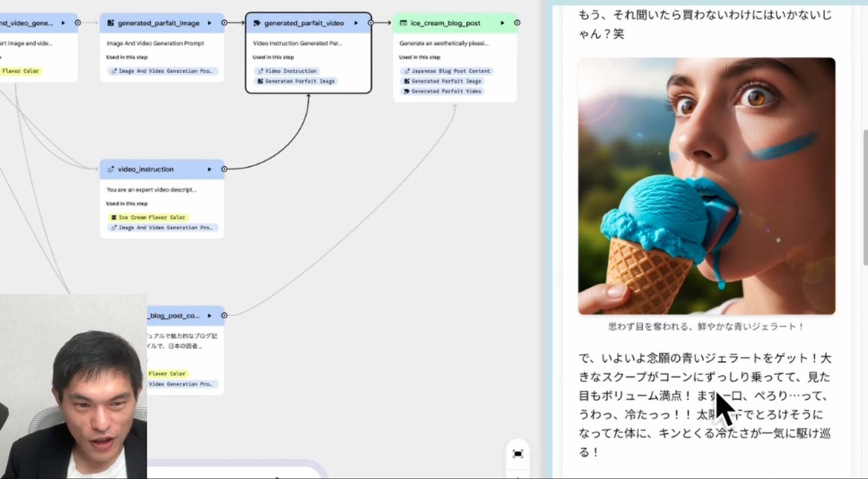Click video icon beside generated_parfait_video title
This screenshot has width=868, height=479.
click(x=257, y=23)
